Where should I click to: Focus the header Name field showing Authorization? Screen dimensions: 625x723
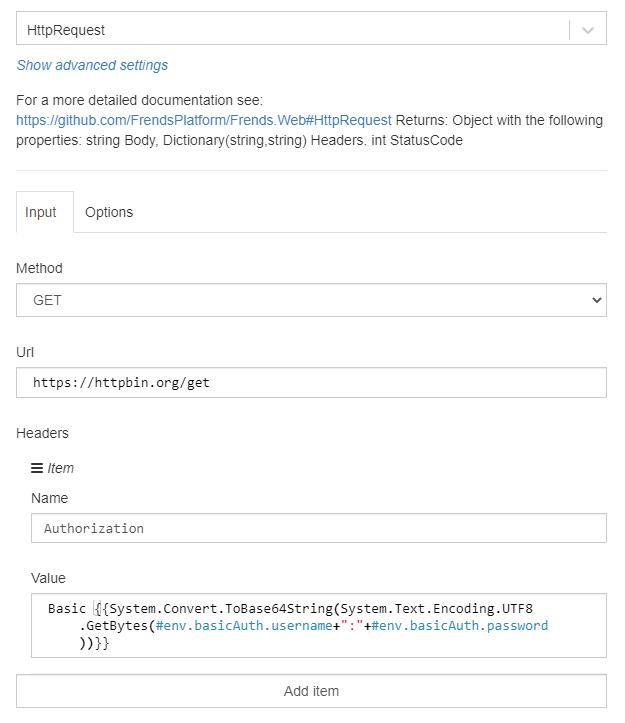(318, 528)
